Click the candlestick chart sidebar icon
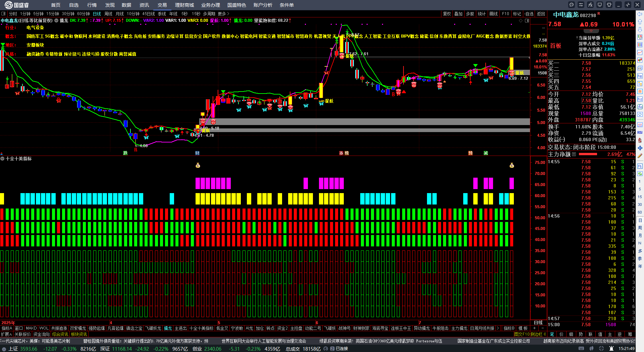The width and height of the screenshot is (644, 352). point(640,60)
